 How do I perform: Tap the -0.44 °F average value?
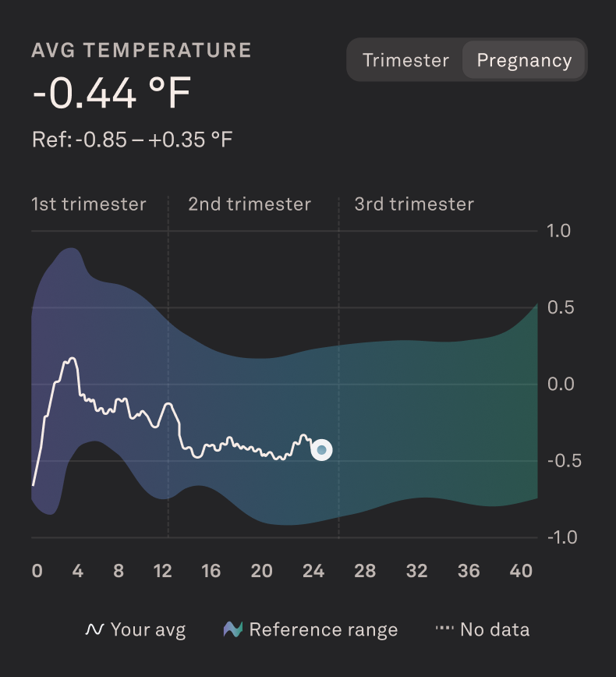pyautogui.click(x=112, y=94)
